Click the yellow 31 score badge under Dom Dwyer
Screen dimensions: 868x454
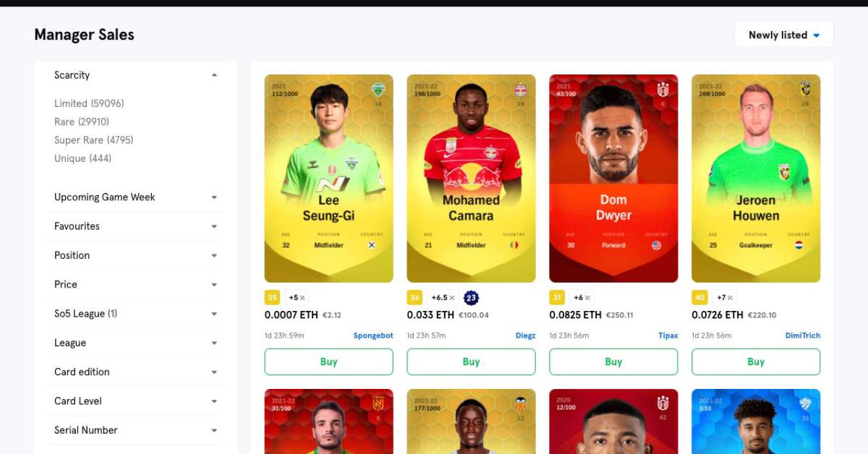click(557, 297)
